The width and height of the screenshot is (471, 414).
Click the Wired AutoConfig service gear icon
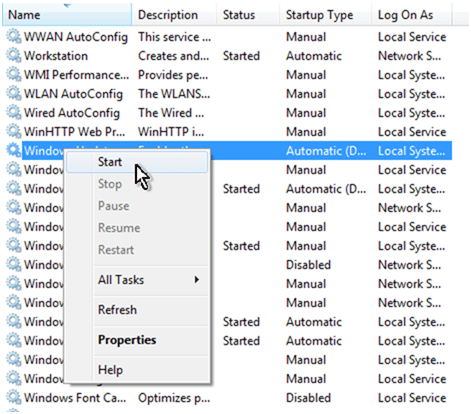tap(14, 112)
